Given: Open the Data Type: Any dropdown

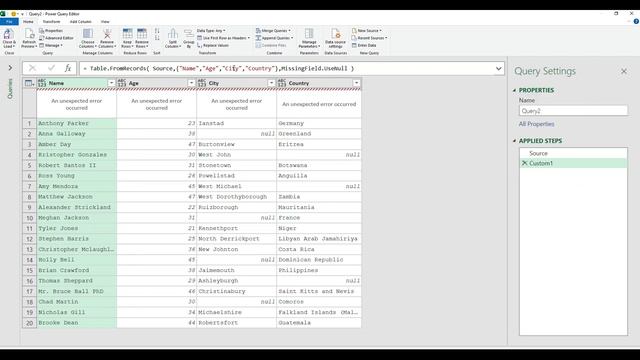Looking at the screenshot, I should tap(211, 31).
